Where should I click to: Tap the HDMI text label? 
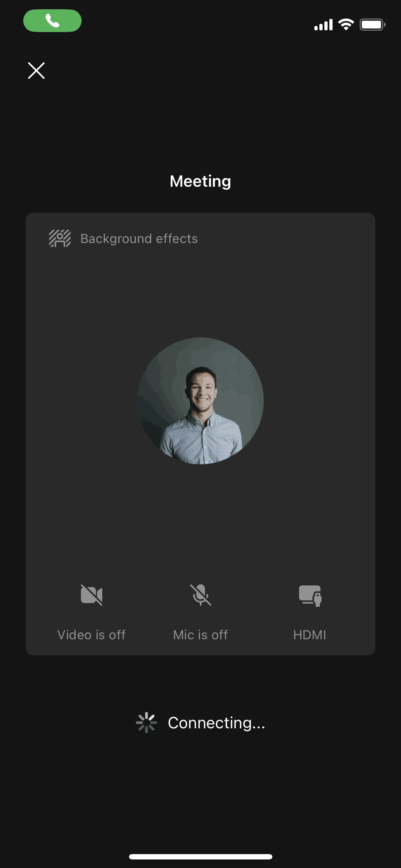[x=309, y=635]
